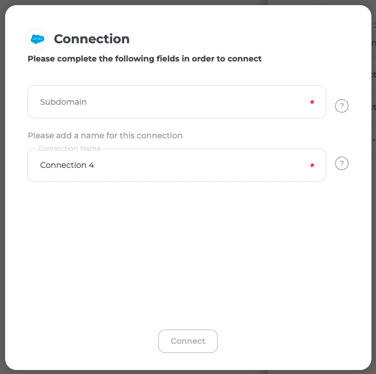Click the floating "Connection Name" label
The image size is (376, 374).
(69, 148)
